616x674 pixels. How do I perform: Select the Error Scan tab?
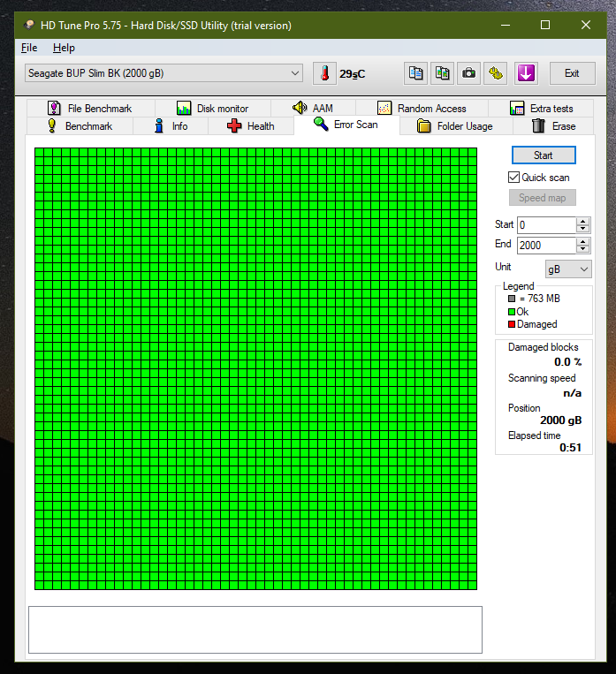point(346,125)
